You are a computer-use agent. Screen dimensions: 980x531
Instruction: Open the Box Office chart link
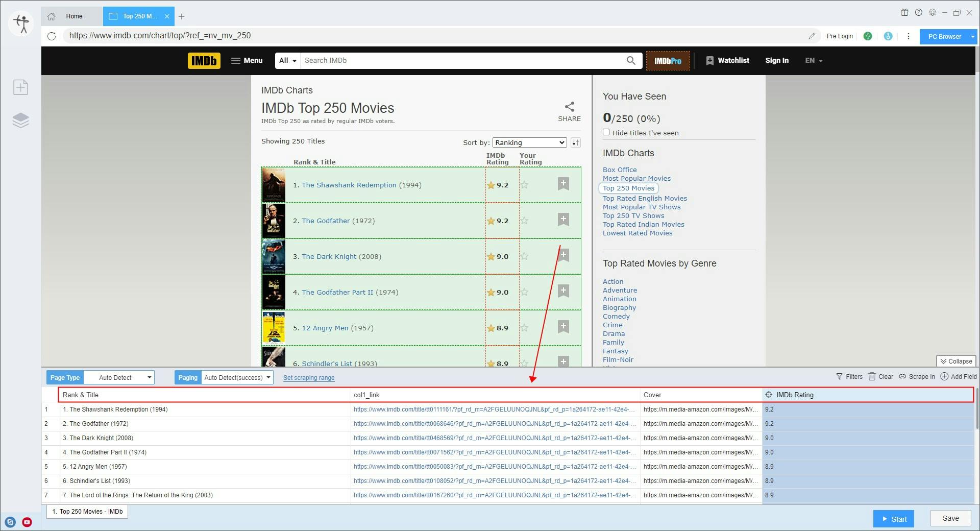[x=620, y=170]
